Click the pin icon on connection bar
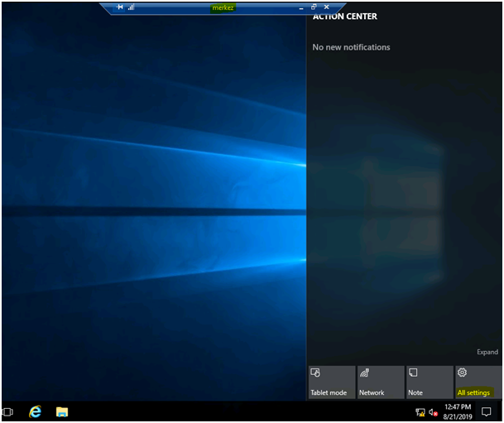504x423 pixels. 119,7
